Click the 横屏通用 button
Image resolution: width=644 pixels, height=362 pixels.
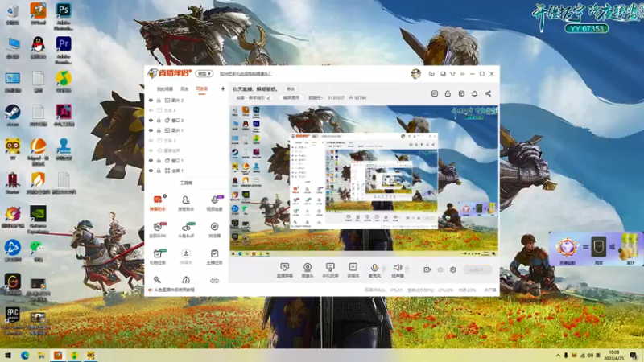point(291,97)
